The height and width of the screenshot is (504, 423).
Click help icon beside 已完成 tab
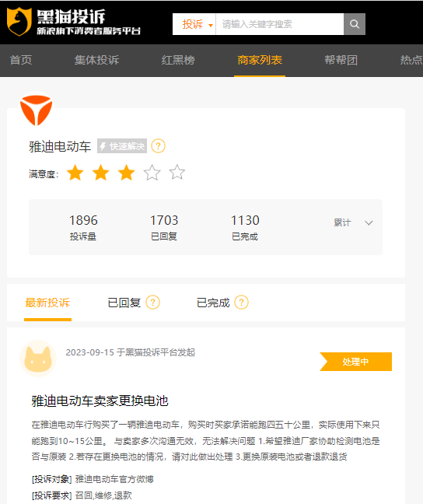[241, 303]
